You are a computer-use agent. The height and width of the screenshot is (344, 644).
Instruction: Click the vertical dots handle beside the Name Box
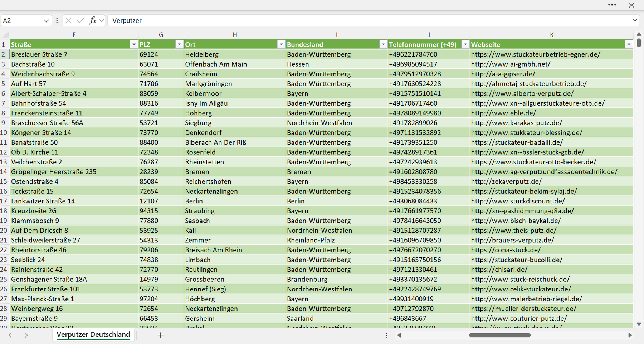(57, 20)
